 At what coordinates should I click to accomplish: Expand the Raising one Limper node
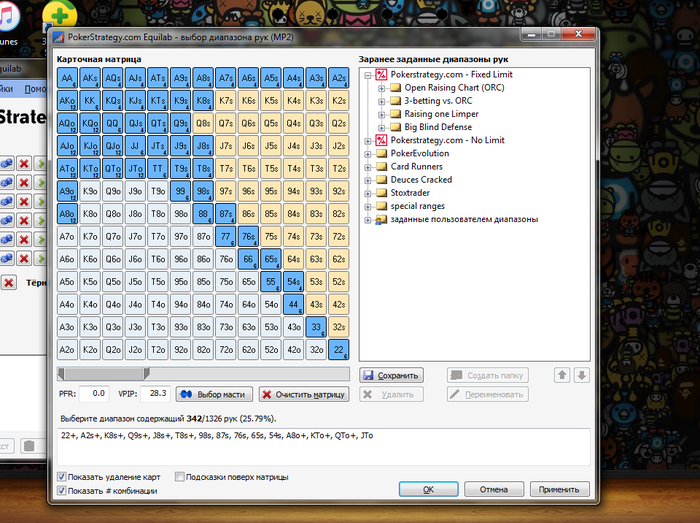pyautogui.click(x=382, y=115)
